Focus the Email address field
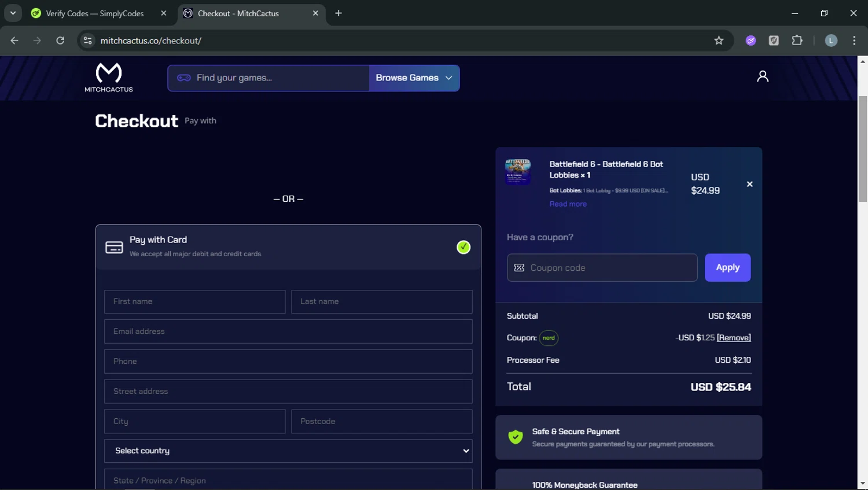Viewport: 868px width, 490px height. 288,331
